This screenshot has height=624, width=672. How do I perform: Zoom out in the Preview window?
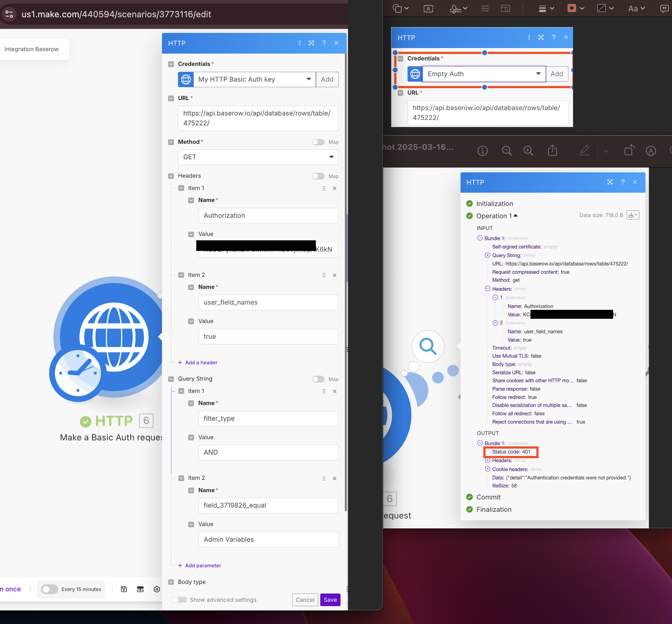pos(507,150)
